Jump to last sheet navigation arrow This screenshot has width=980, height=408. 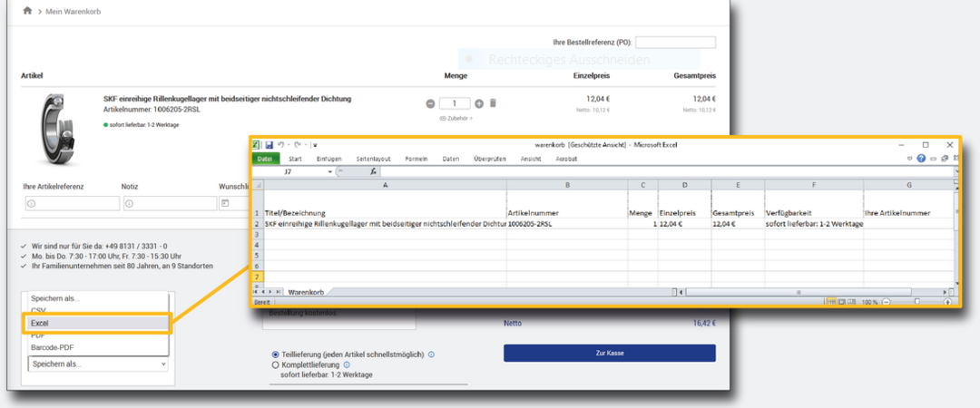coord(278,292)
